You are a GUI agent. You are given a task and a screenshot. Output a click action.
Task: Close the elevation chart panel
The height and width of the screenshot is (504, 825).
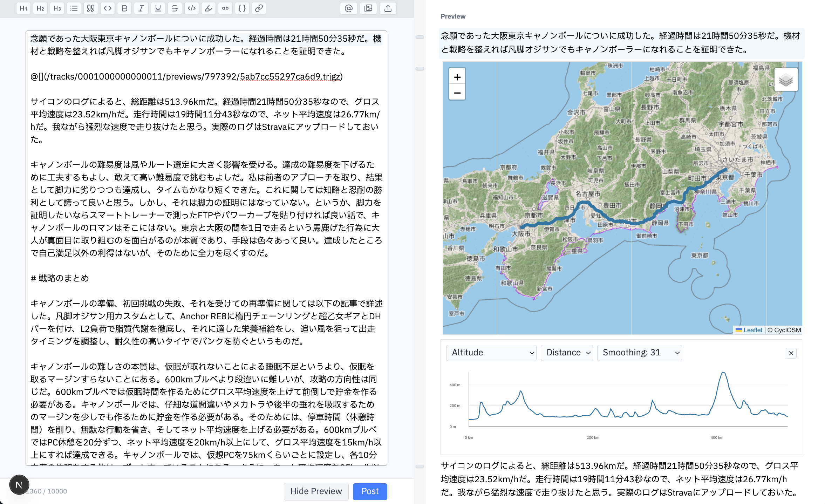tap(791, 353)
